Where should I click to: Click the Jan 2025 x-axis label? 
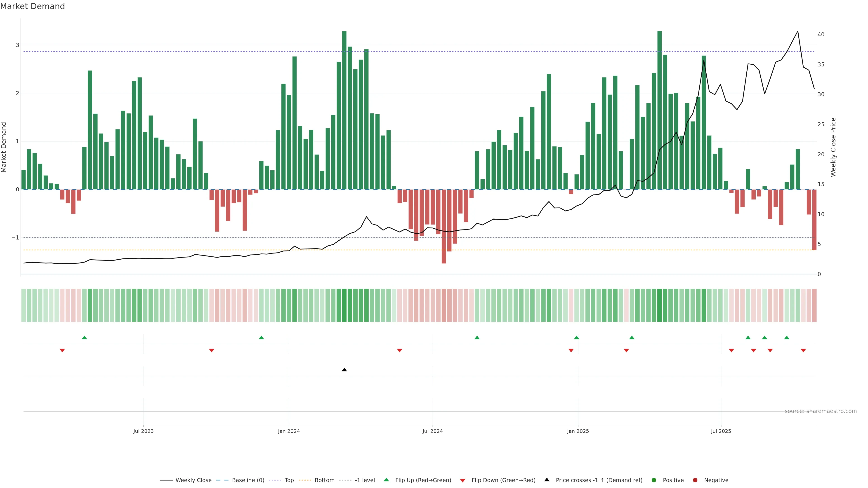[x=578, y=431]
